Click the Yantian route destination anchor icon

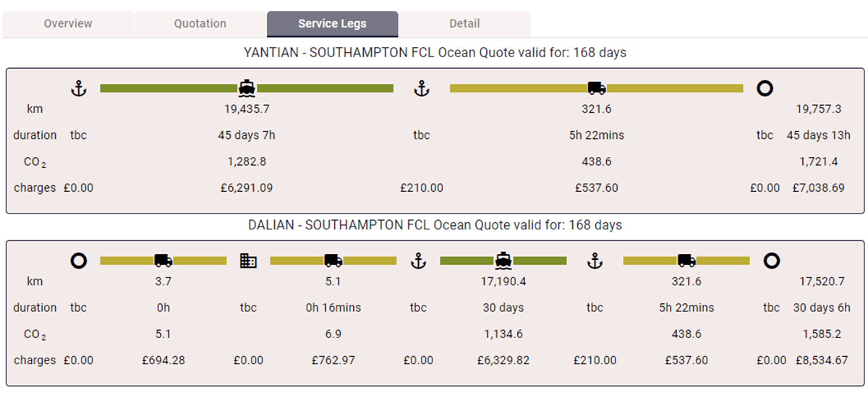point(421,89)
